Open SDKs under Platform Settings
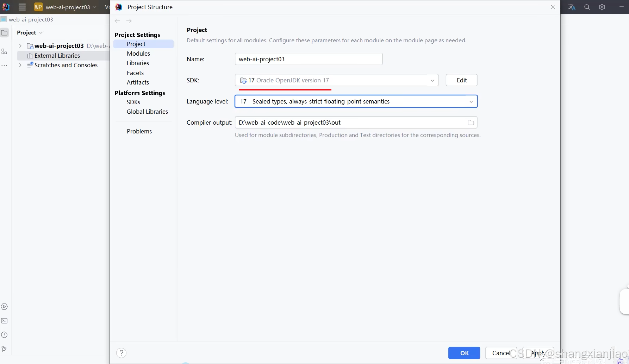The height and width of the screenshot is (364, 629). (133, 102)
